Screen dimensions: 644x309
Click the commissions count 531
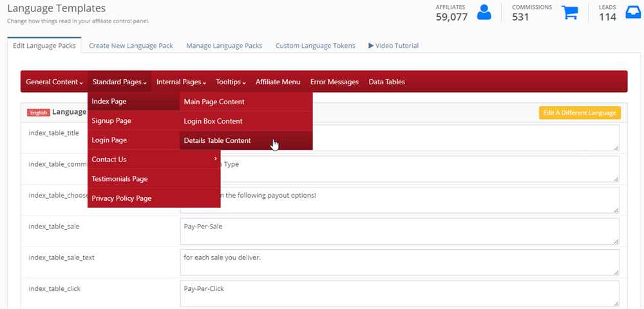click(x=520, y=17)
